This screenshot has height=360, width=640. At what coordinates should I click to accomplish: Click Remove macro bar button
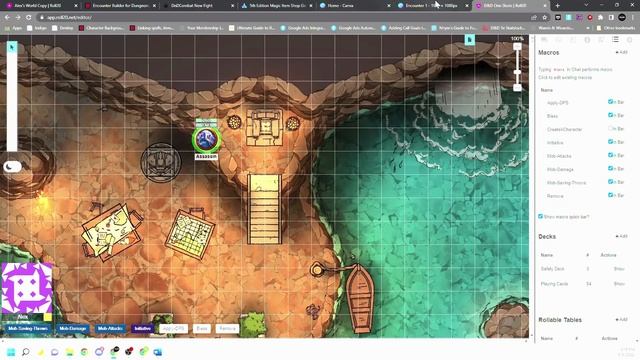click(227, 329)
